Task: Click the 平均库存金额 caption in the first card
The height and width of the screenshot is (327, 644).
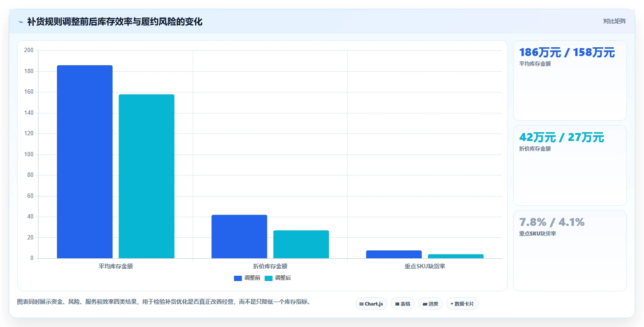Action: [x=535, y=64]
